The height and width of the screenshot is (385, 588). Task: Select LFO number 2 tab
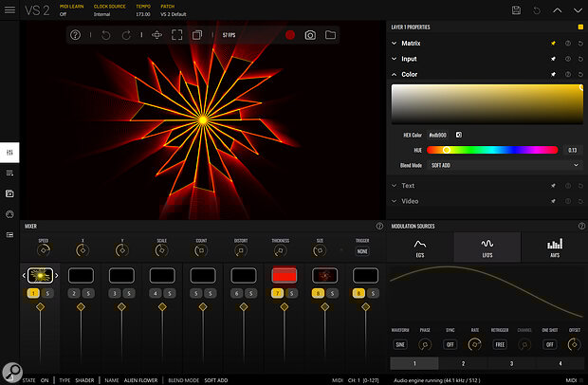click(463, 363)
